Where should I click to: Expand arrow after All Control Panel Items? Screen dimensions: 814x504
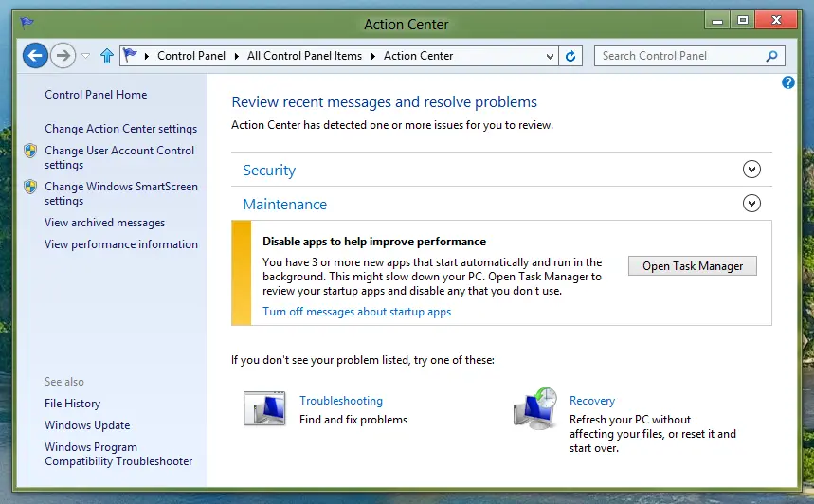pyautogui.click(x=372, y=56)
